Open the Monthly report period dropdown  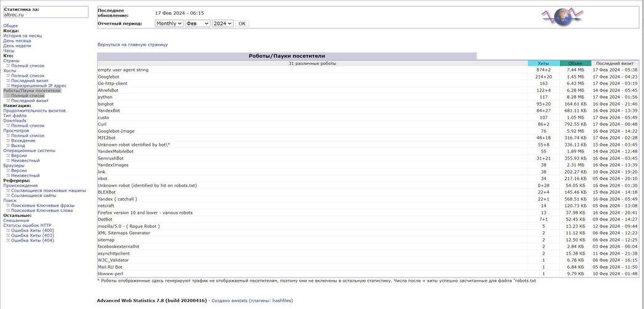coord(169,23)
